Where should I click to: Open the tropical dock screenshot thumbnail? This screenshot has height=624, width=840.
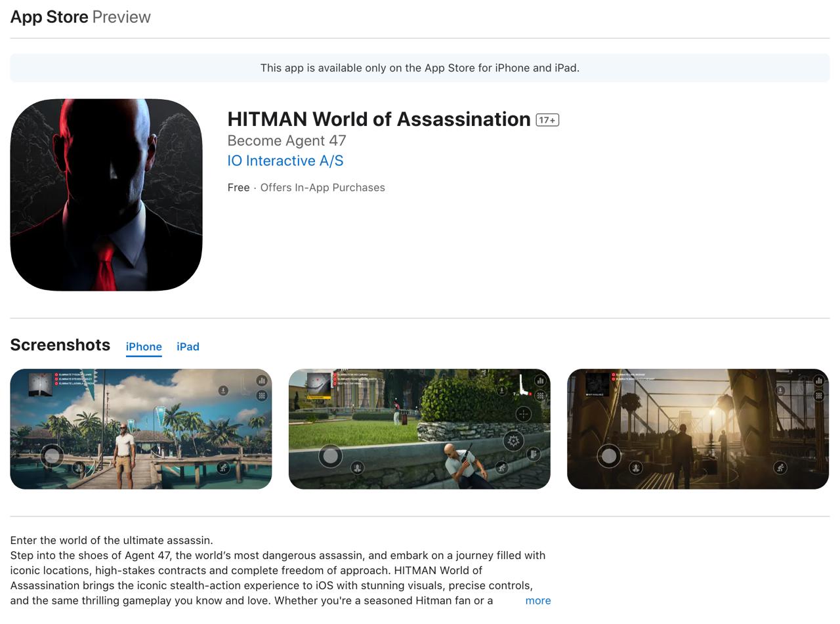click(141, 429)
